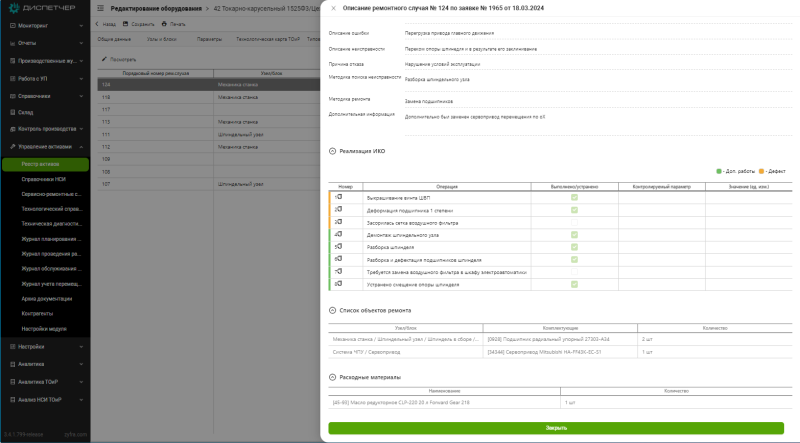This screenshot has height=443, width=800.
Task: Click the copy icon in operation row 1
Action: [339, 197]
